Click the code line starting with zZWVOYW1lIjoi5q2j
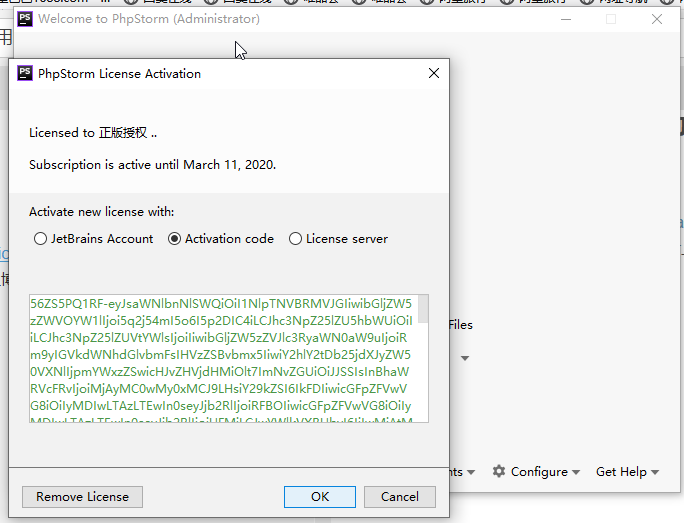The height and width of the screenshot is (523, 684). (x=221, y=321)
